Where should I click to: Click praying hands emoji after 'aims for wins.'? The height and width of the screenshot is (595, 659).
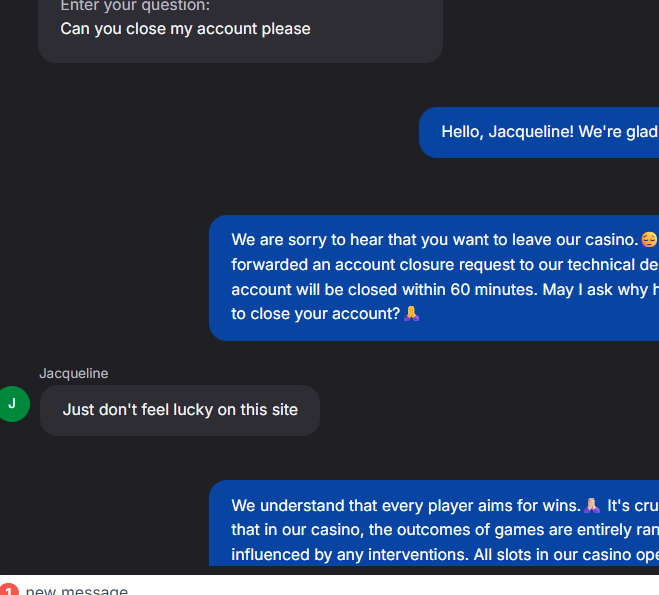(592, 505)
